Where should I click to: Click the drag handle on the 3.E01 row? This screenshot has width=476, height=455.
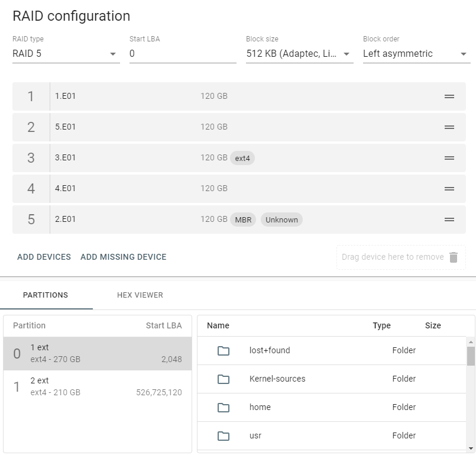click(449, 157)
